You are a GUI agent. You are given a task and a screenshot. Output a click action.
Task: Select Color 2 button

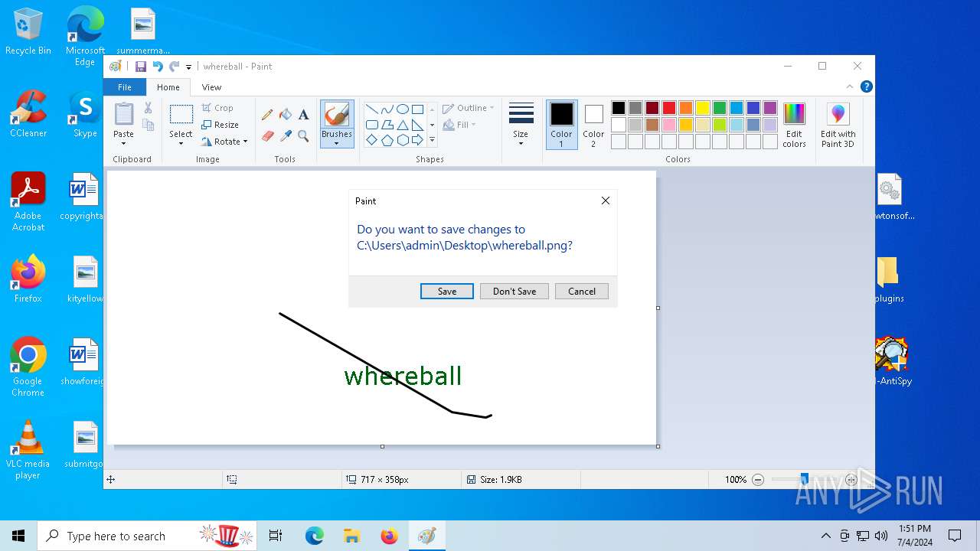[593, 125]
